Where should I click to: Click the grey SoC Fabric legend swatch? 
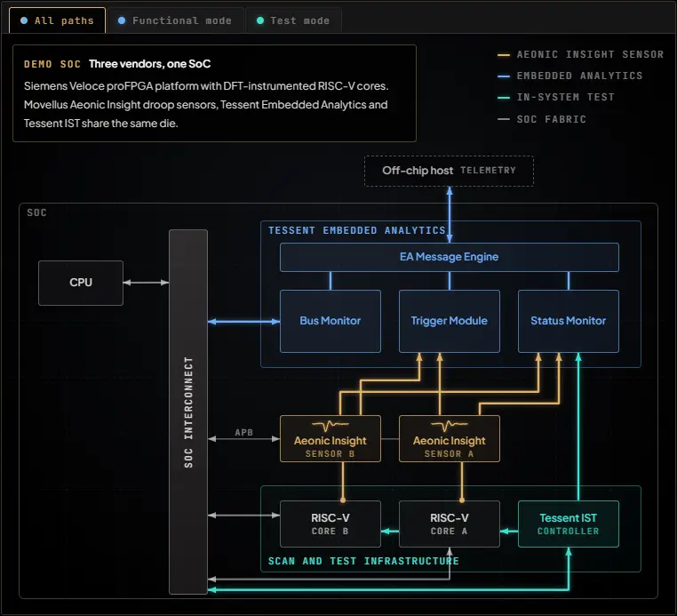[504, 119]
